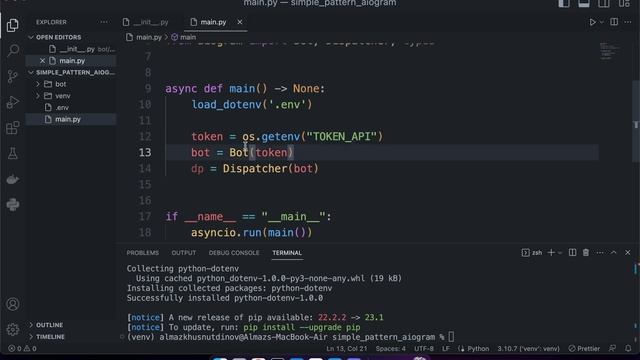Split the terminal panel
The image size is (640, 360).
pyautogui.click(x=573, y=253)
